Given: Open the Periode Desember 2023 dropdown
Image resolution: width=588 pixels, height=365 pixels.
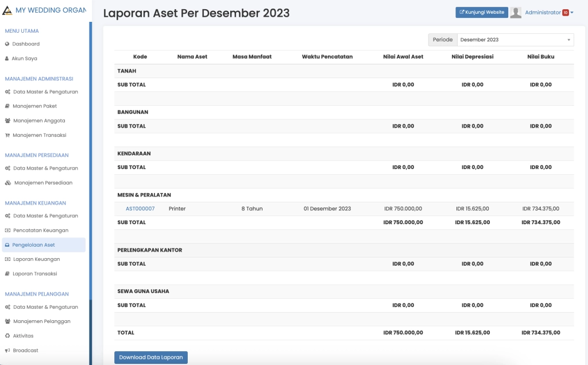Looking at the screenshot, I should [515, 40].
